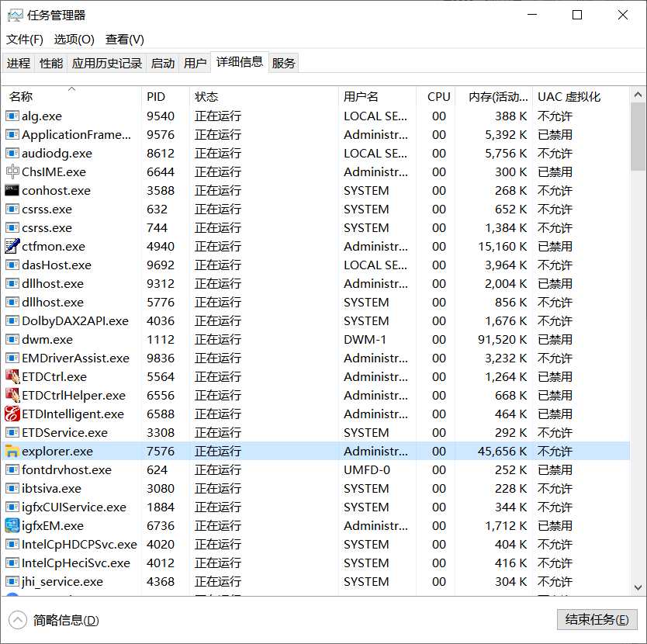Sort by the 状态 column header

pyautogui.click(x=264, y=96)
